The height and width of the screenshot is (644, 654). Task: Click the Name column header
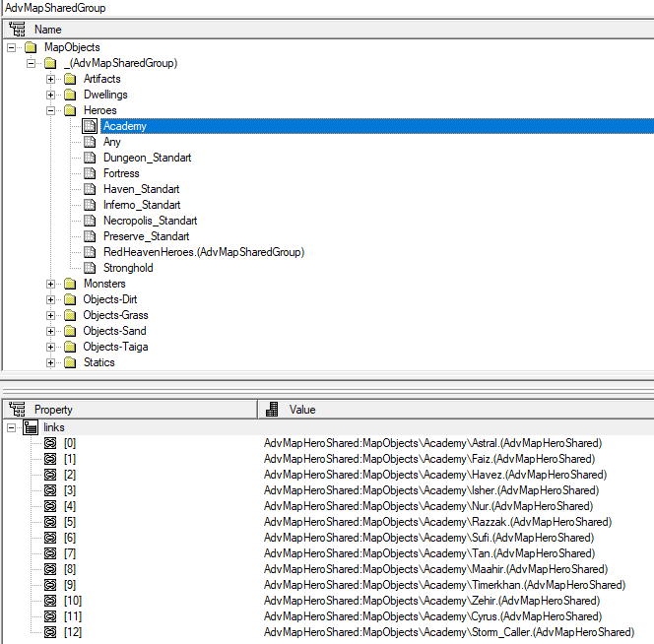pyautogui.click(x=329, y=30)
